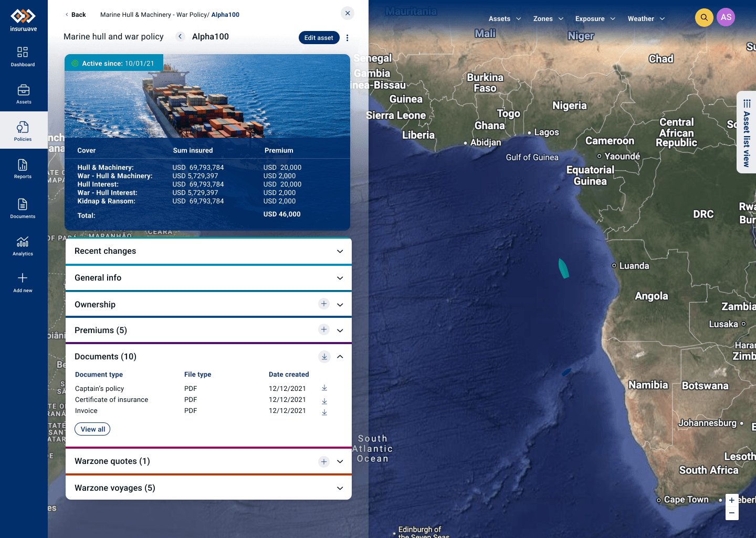Viewport: 756px width, 538px height.
Task: Open the Zones dropdown menu
Action: (548, 19)
